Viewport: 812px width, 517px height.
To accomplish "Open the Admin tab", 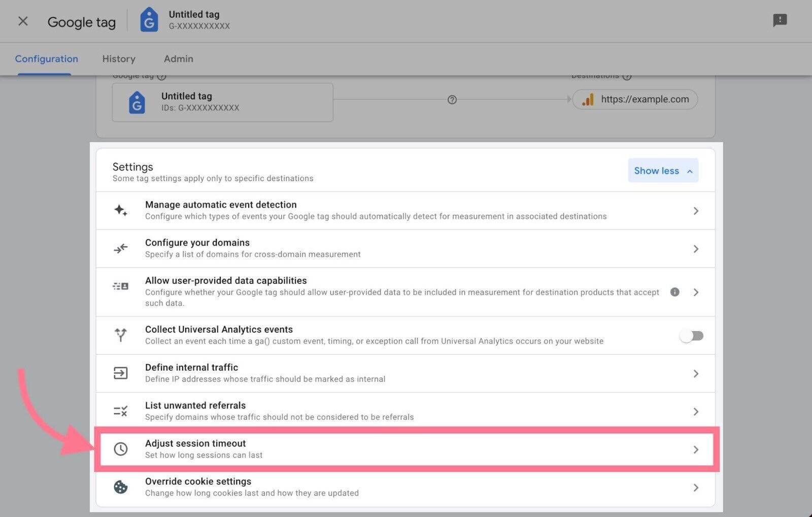I will (x=178, y=58).
